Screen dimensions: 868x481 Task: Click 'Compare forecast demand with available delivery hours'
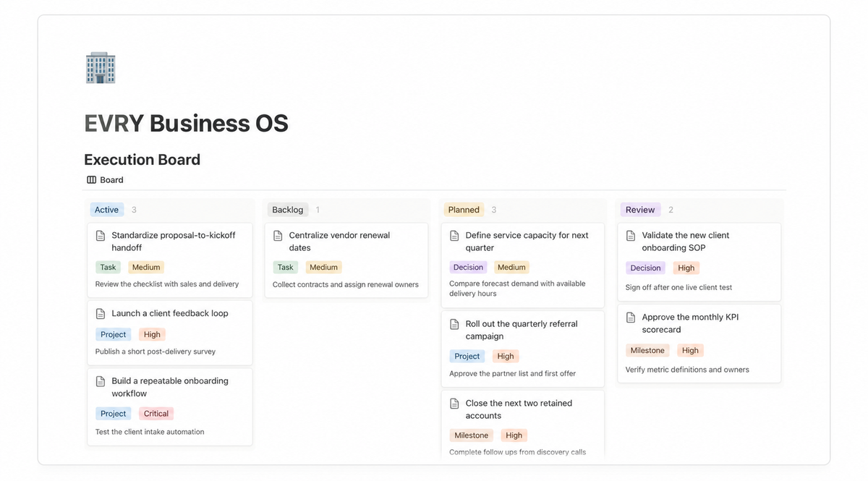[x=517, y=289]
